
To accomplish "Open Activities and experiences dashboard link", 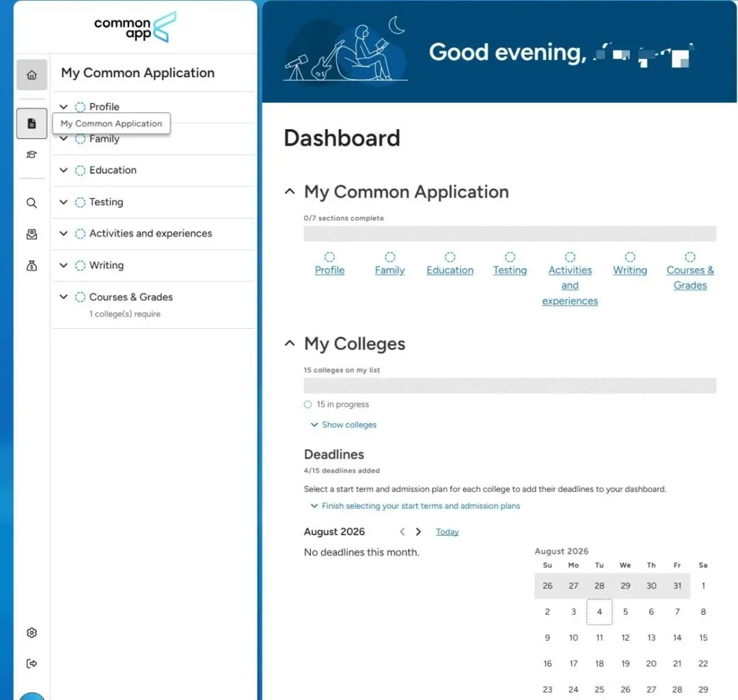I will (x=570, y=285).
